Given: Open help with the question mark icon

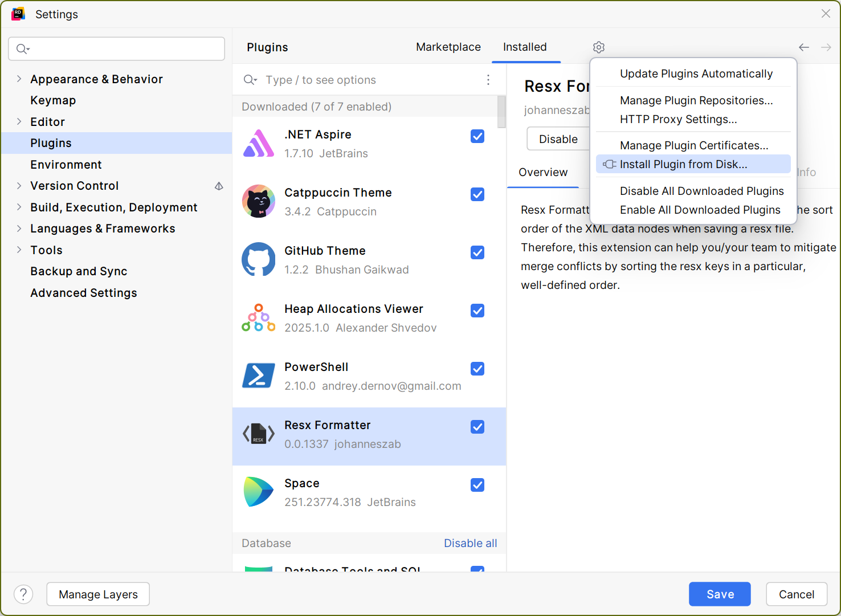Looking at the screenshot, I should [23, 594].
